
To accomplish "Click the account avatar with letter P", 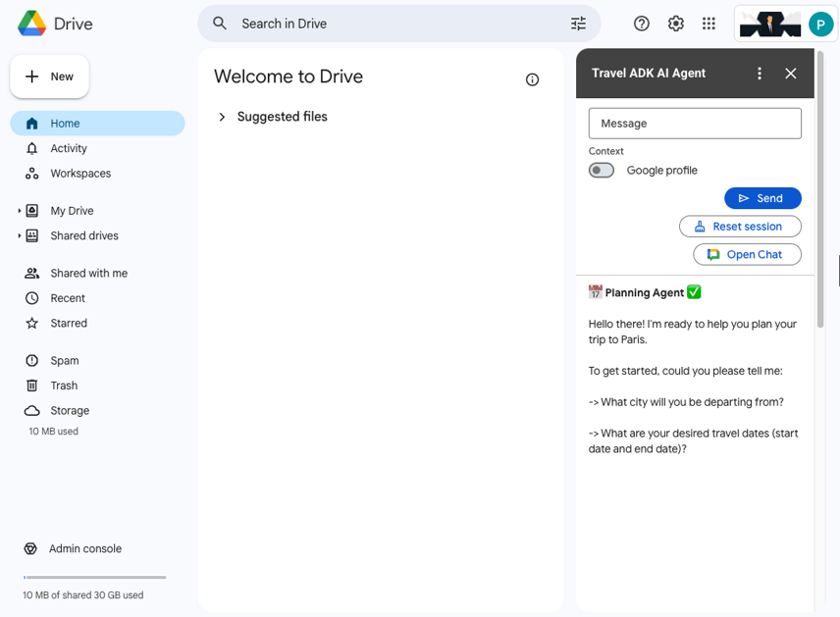I will coord(820,25).
